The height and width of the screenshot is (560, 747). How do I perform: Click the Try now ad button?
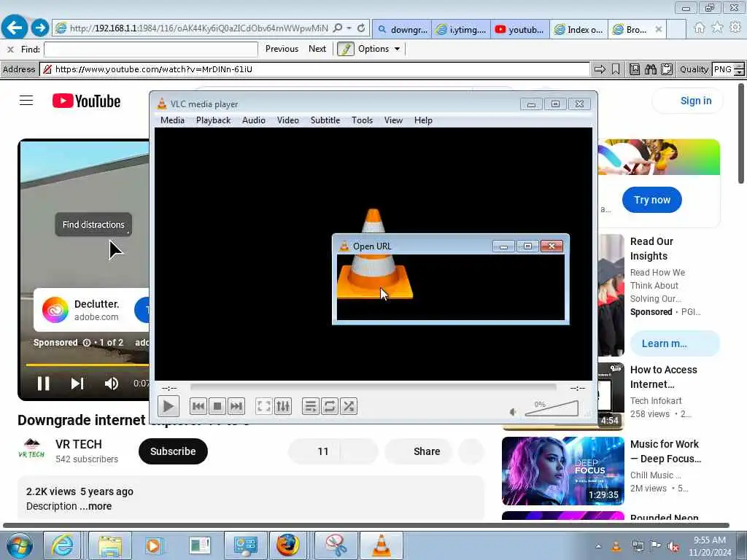651,200
